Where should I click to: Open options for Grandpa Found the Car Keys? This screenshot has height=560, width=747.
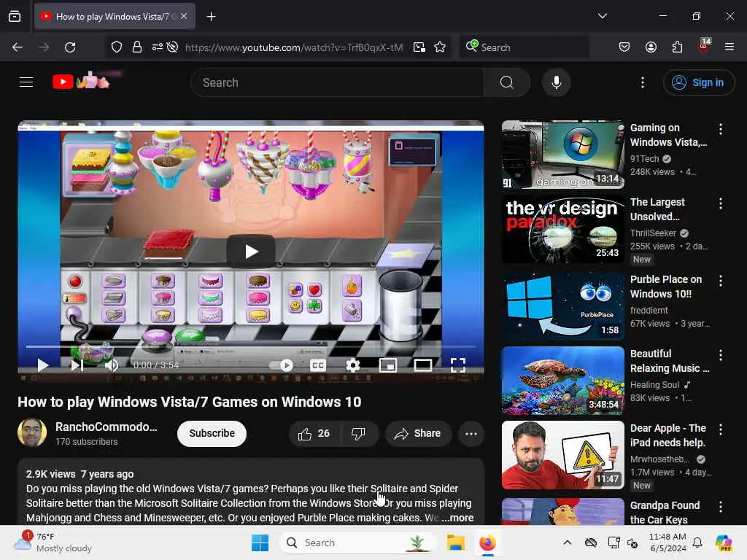(720, 507)
